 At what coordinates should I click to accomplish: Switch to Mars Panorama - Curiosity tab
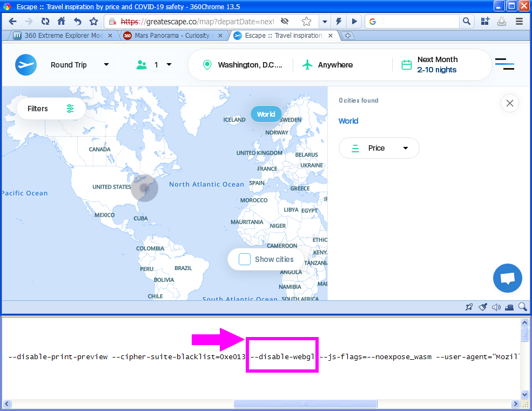pyautogui.click(x=172, y=36)
